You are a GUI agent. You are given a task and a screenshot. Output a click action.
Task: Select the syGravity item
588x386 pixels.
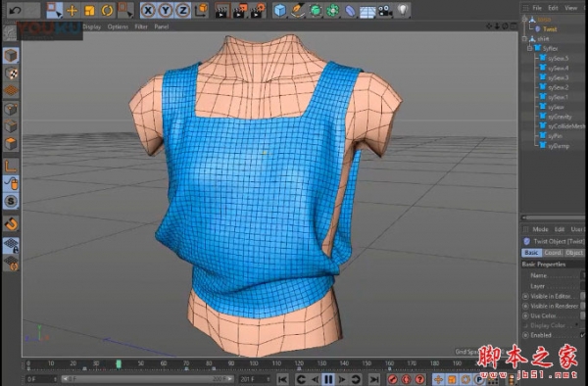pyautogui.click(x=560, y=117)
